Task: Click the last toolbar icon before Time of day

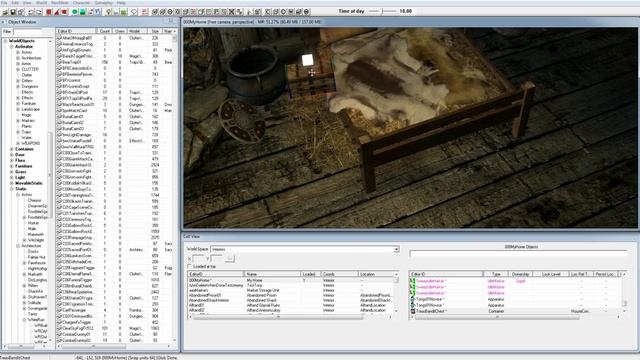Action: tap(307, 12)
